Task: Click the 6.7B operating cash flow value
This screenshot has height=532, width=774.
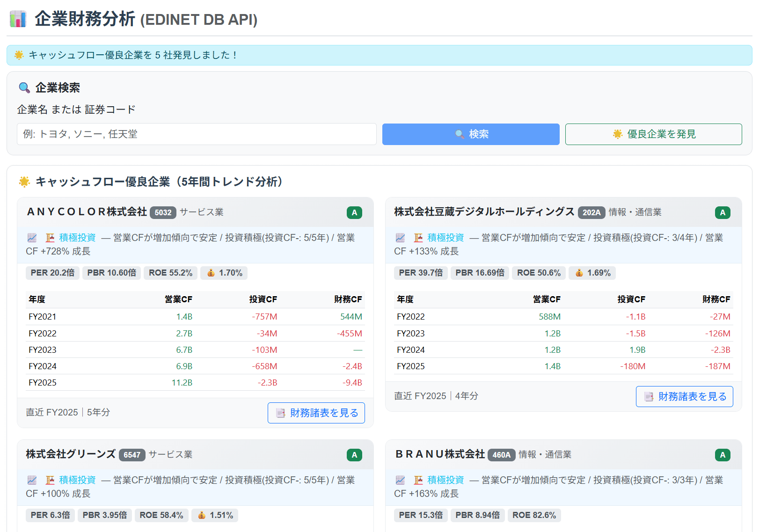Action: [x=184, y=350]
